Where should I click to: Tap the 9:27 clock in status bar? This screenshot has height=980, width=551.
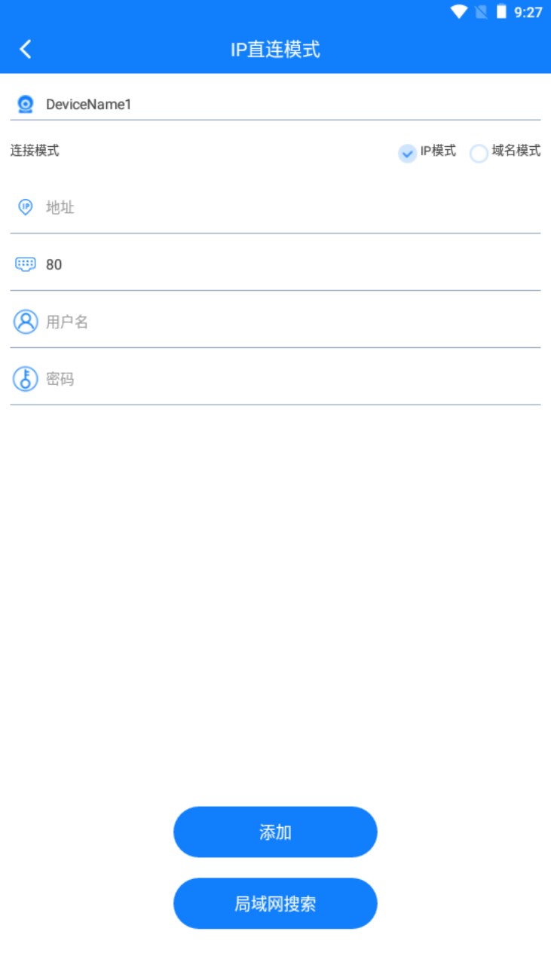coord(528,12)
